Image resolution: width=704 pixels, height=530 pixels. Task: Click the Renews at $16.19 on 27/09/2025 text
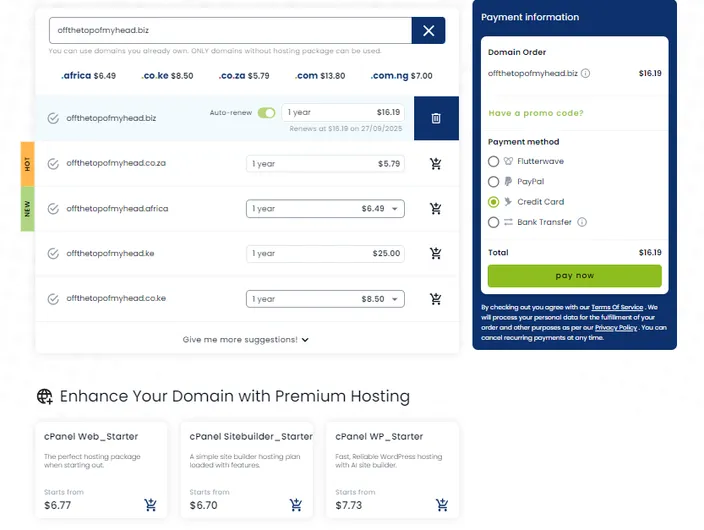346,129
